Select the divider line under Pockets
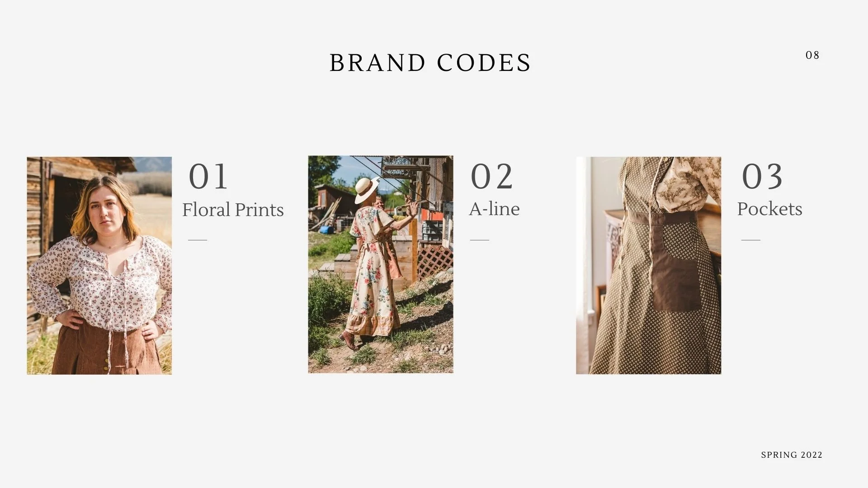 tap(751, 240)
